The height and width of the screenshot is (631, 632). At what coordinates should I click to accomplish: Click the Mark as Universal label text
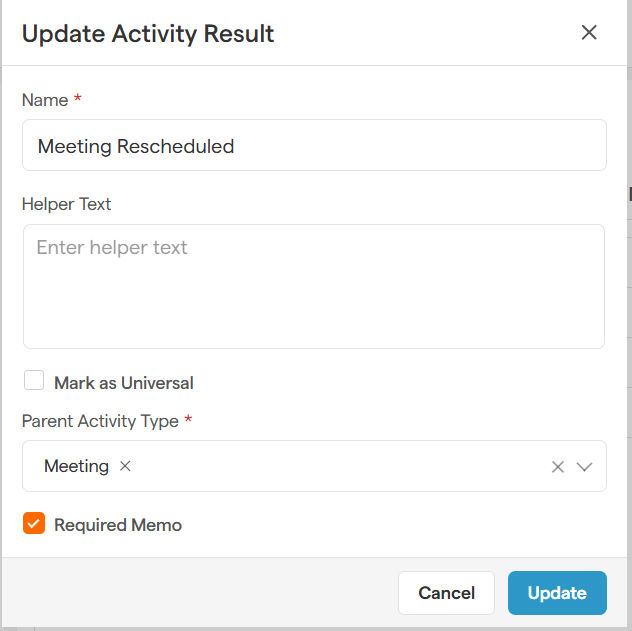tap(123, 383)
